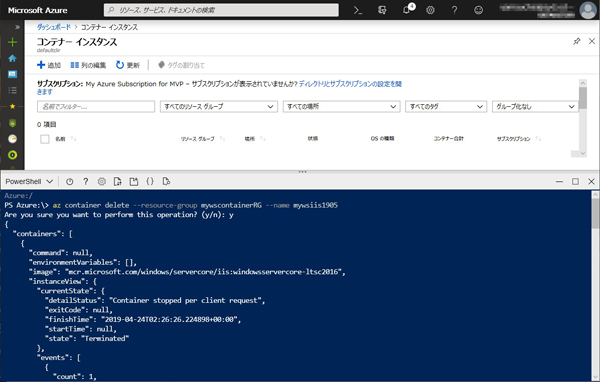
Task: Open new session icon in Cloud Shell
Action: pos(134,181)
